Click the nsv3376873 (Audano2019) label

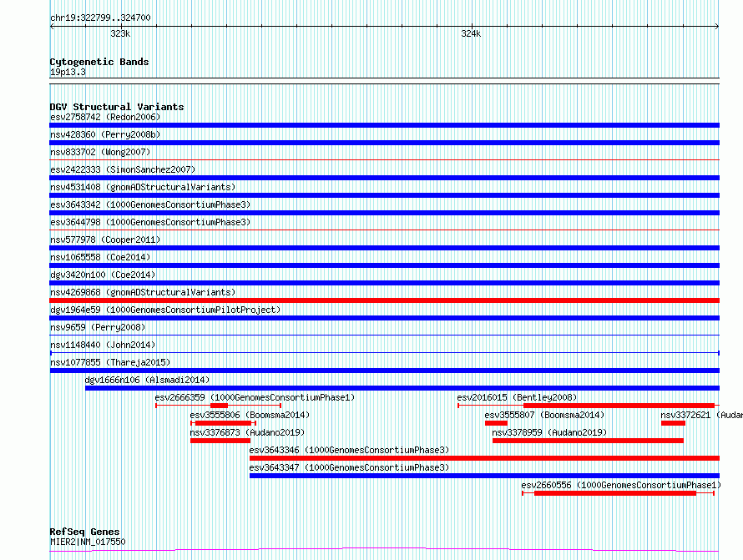click(247, 432)
